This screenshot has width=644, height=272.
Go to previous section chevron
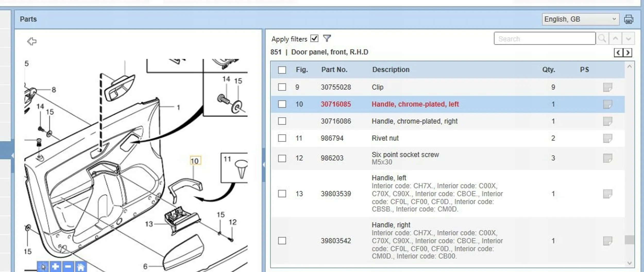coord(618,53)
